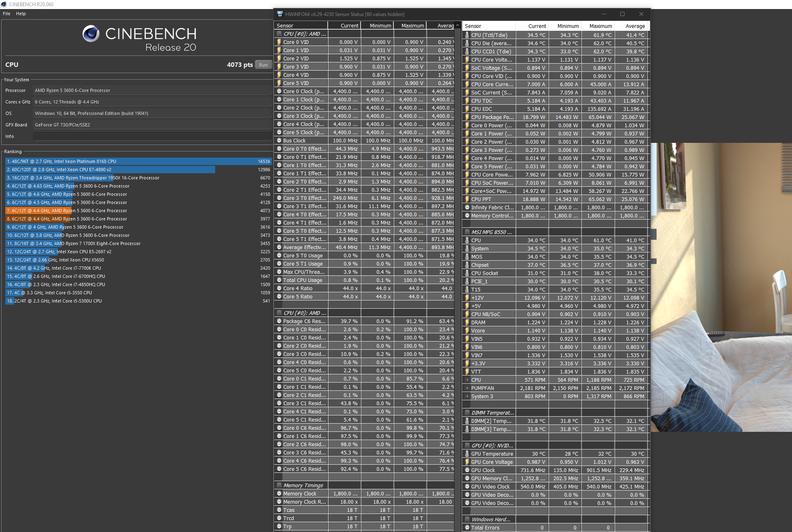Screen dimensions: 792x532
Task: Open the File menu in Cinebench
Action: pyautogui.click(x=6, y=14)
